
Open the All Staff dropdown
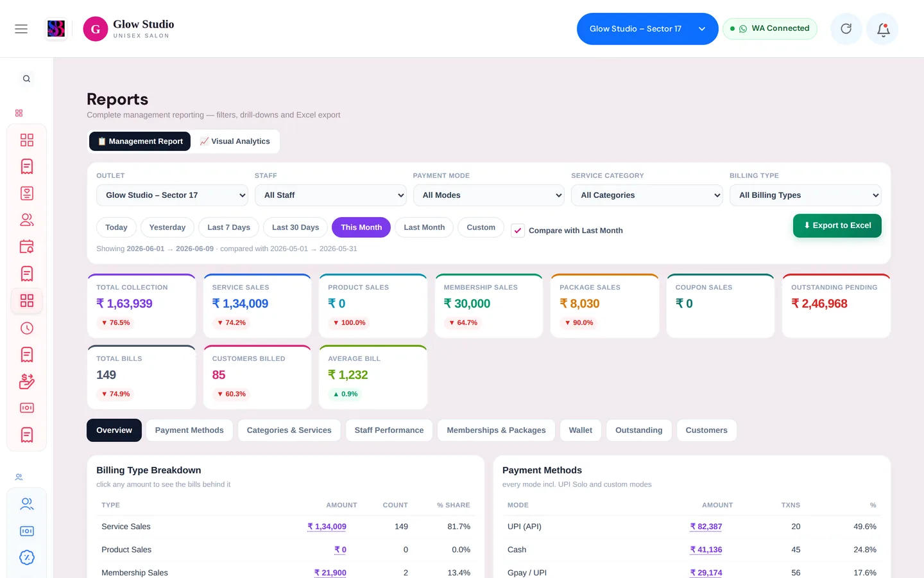(x=330, y=195)
